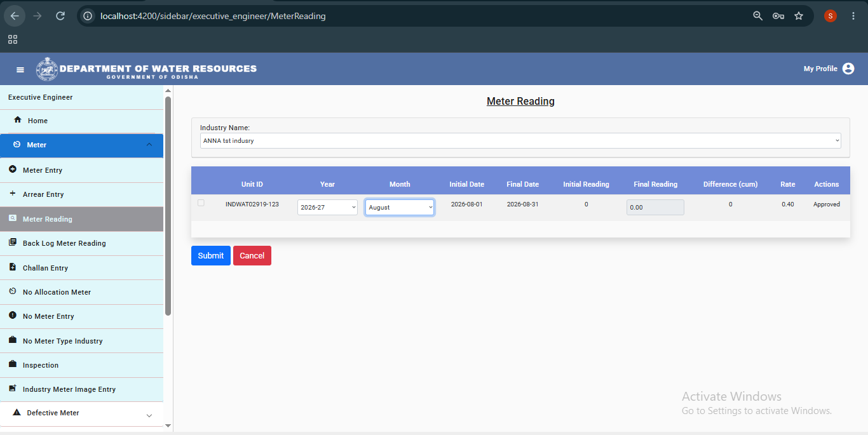Open Challan Entry from the sidebar
The height and width of the screenshot is (435, 868).
tap(81, 268)
